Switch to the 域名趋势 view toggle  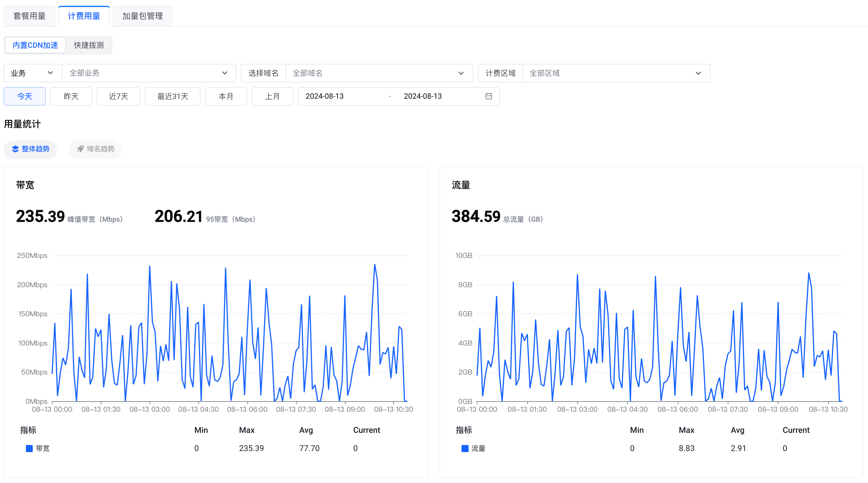[x=95, y=149]
